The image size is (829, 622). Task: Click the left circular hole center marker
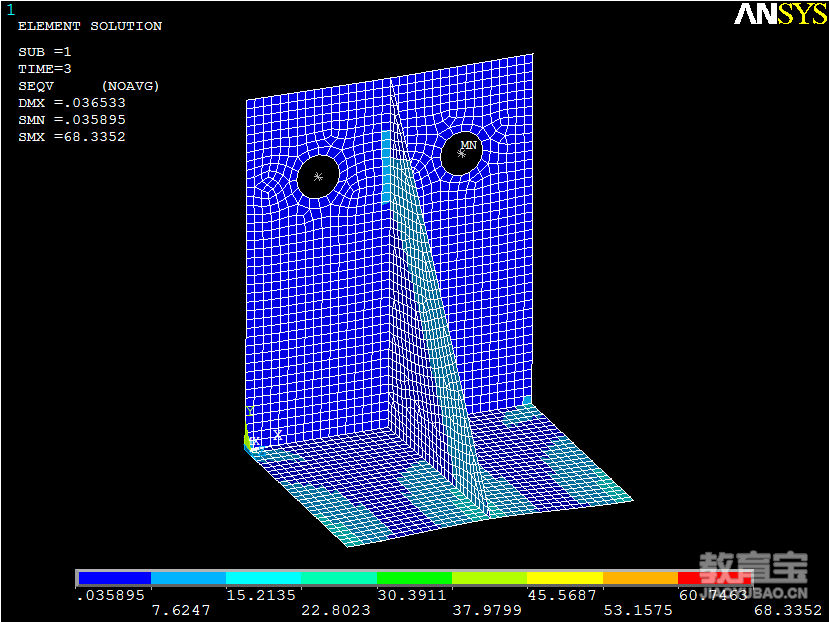click(x=318, y=177)
